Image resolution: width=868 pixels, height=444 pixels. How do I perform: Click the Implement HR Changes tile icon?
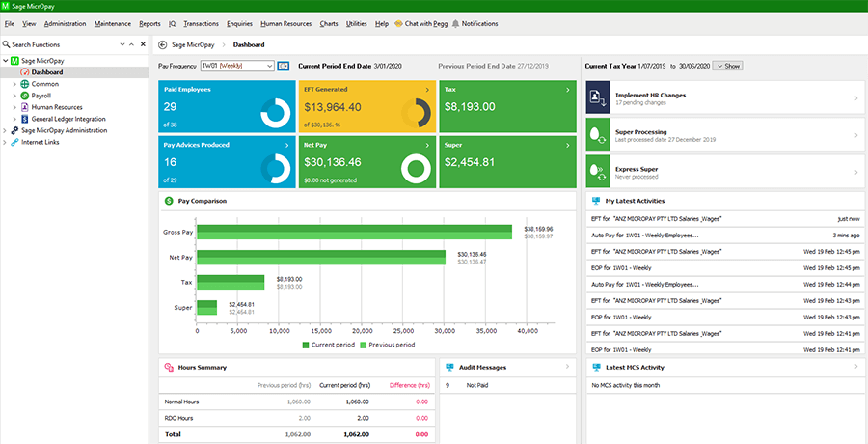pyautogui.click(x=598, y=97)
